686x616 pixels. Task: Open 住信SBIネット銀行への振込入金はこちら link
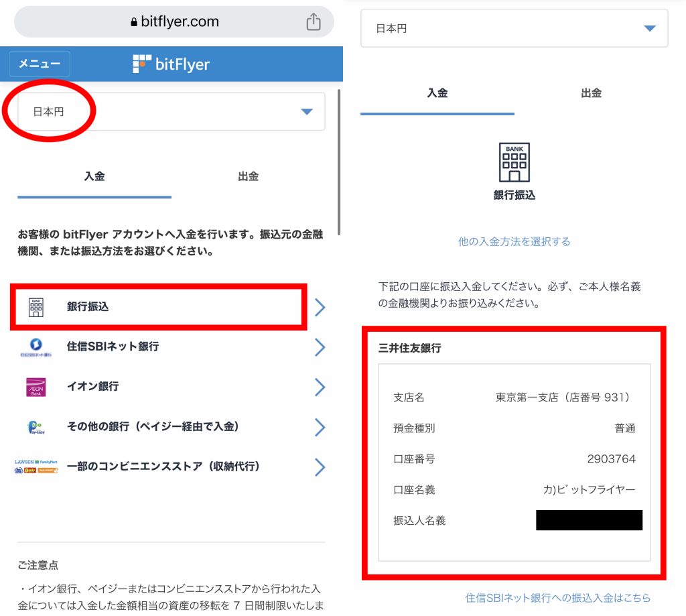pyautogui.click(x=557, y=598)
